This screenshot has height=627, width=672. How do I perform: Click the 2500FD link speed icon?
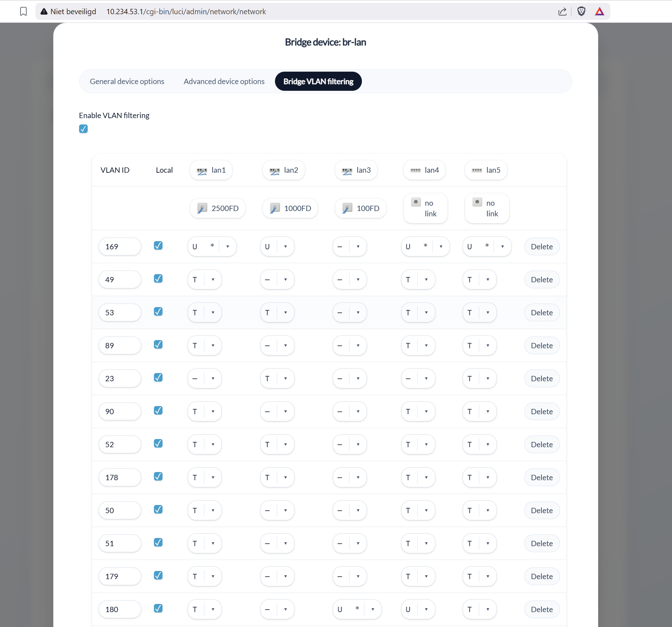[x=202, y=208]
